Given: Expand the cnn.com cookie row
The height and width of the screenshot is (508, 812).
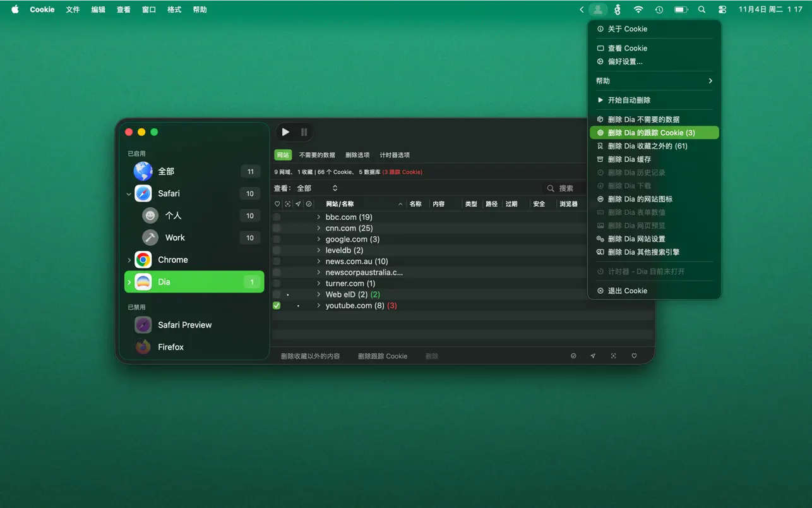Looking at the screenshot, I should pos(319,228).
